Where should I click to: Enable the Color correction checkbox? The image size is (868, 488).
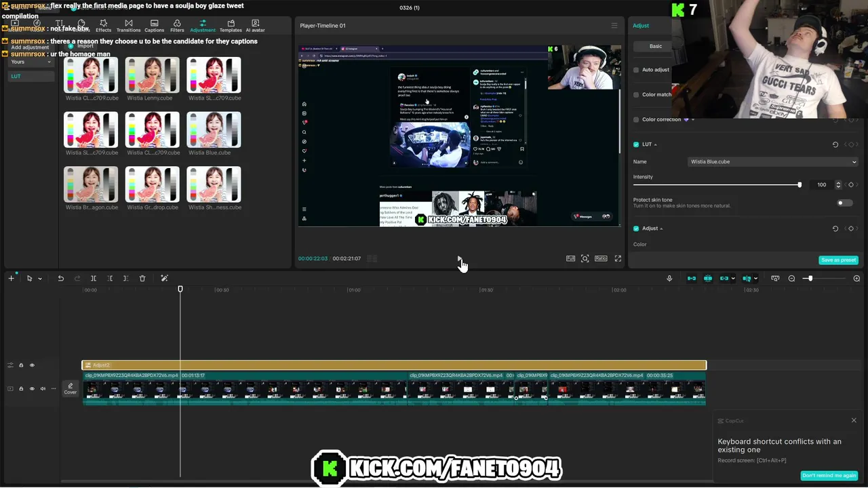point(636,119)
